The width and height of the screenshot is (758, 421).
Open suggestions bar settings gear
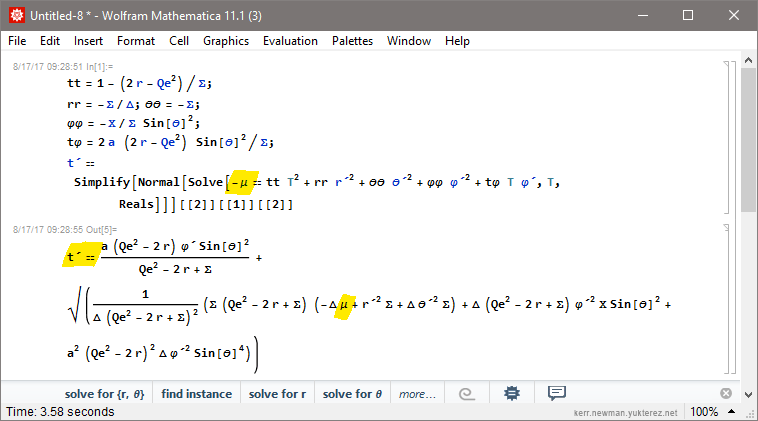pyautogui.click(x=512, y=393)
